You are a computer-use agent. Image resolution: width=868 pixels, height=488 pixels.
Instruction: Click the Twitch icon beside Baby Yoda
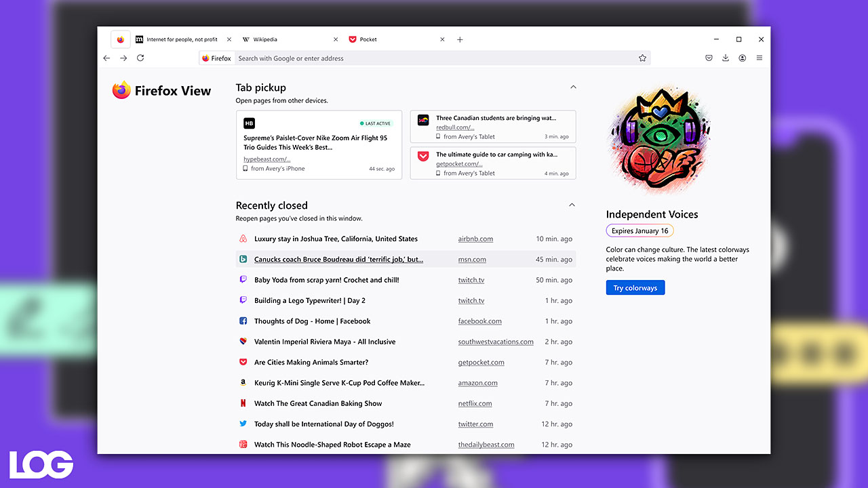[243, 279]
